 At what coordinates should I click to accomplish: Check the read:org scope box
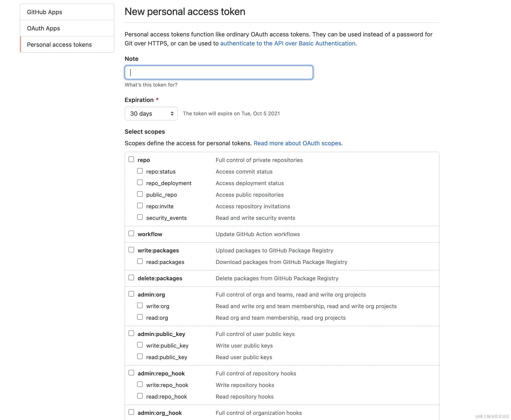(x=140, y=317)
